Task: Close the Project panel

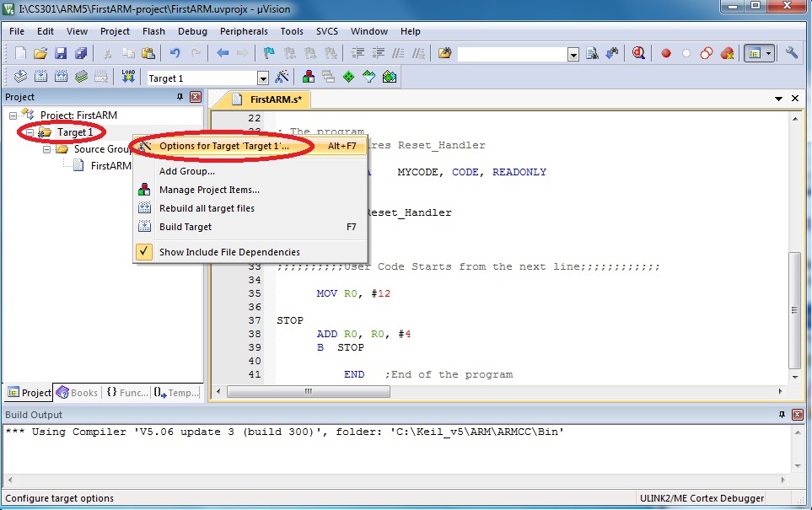Action: pos(196,97)
